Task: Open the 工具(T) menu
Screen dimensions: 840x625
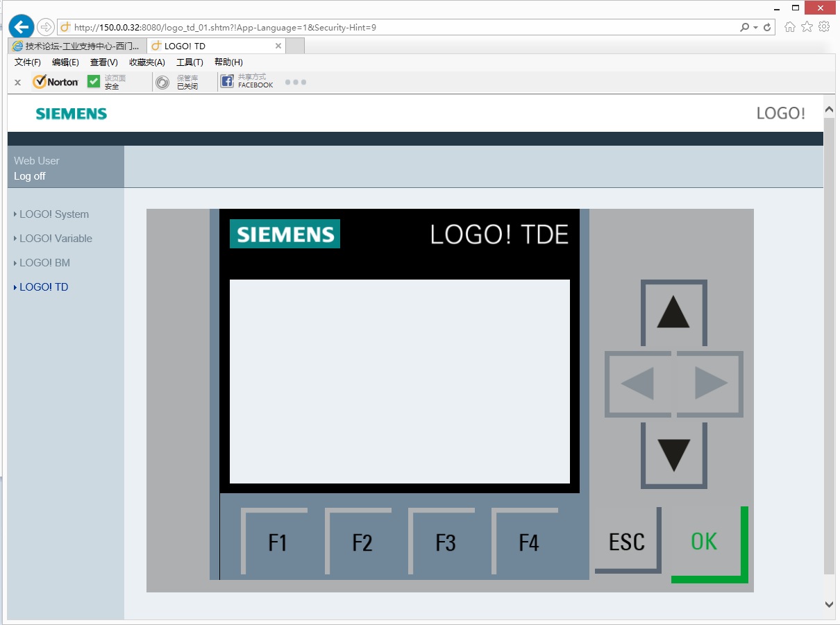Action: pyautogui.click(x=190, y=62)
